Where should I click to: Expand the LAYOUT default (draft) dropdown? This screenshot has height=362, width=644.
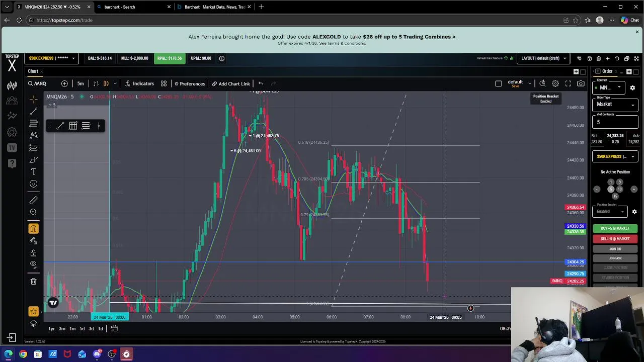click(x=544, y=58)
